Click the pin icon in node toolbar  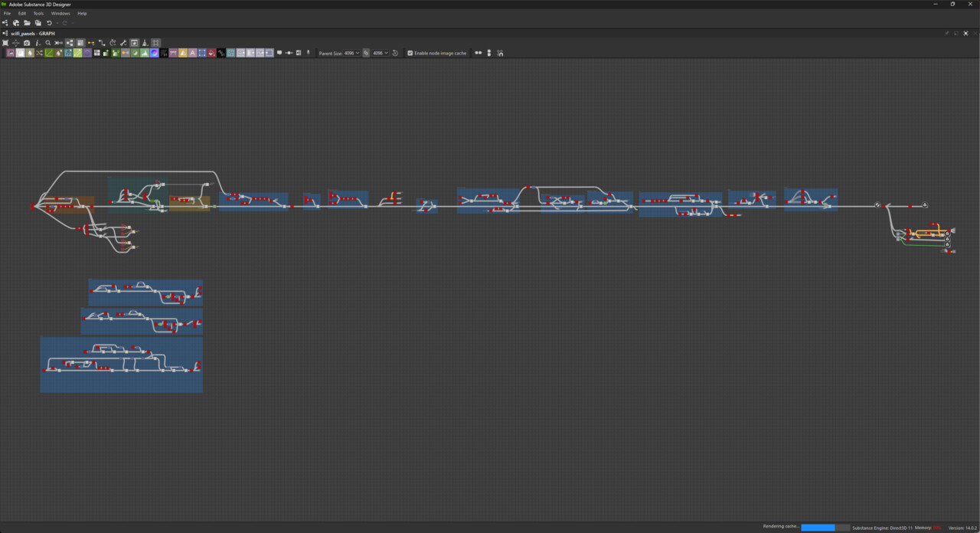308,53
